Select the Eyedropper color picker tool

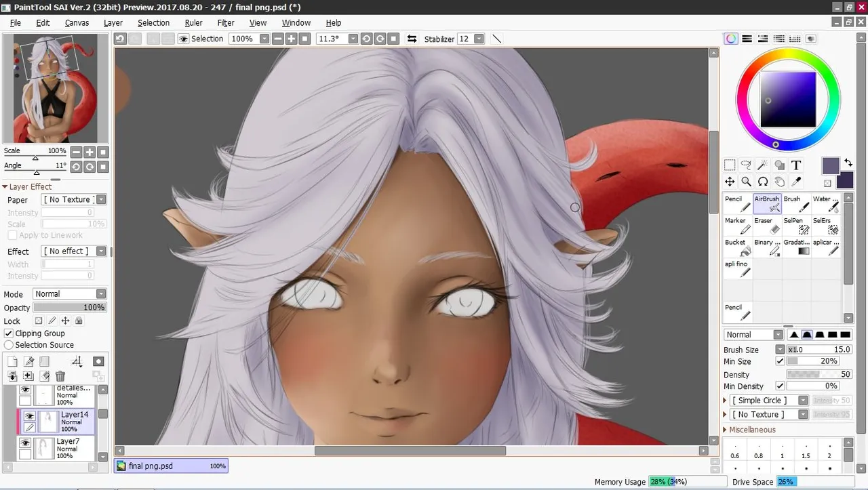[x=796, y=182]
